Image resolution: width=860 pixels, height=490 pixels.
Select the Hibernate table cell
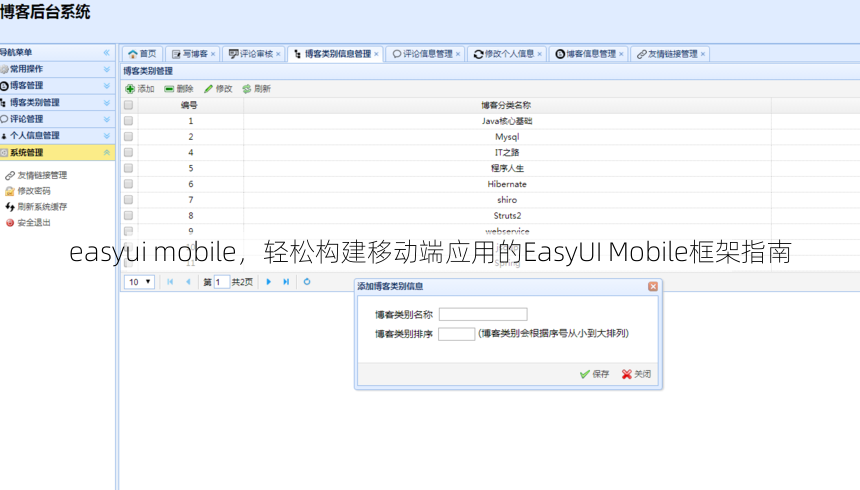point(507,184)
